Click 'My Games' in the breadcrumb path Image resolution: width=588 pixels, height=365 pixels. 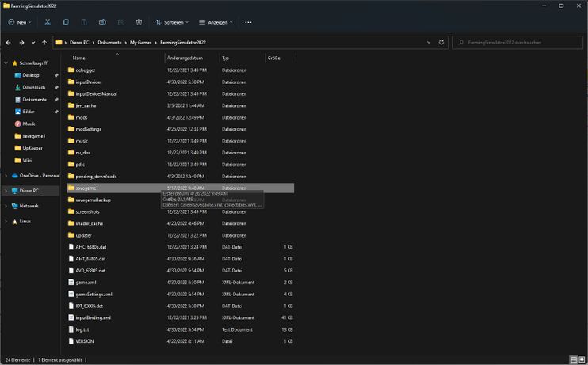coord(140,43)
